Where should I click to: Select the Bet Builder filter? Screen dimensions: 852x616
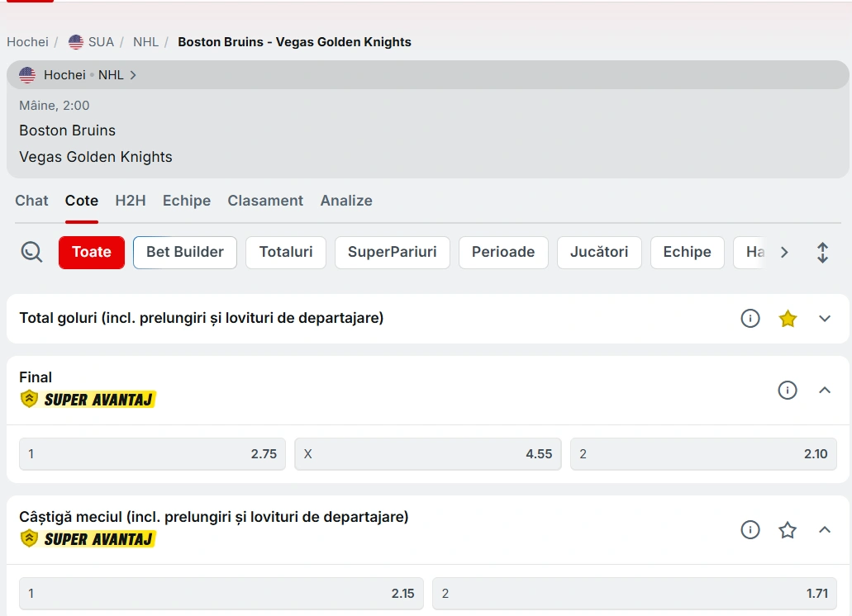[185, 253]
